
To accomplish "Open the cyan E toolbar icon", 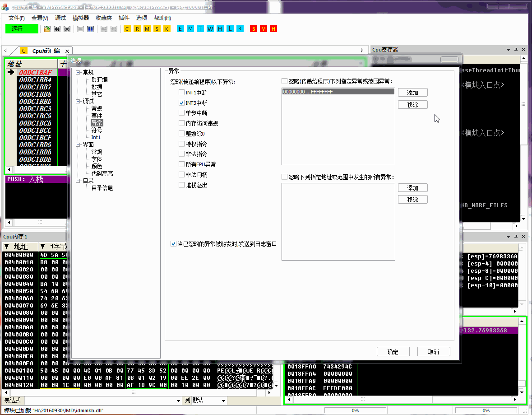I will tap(180, 29).
